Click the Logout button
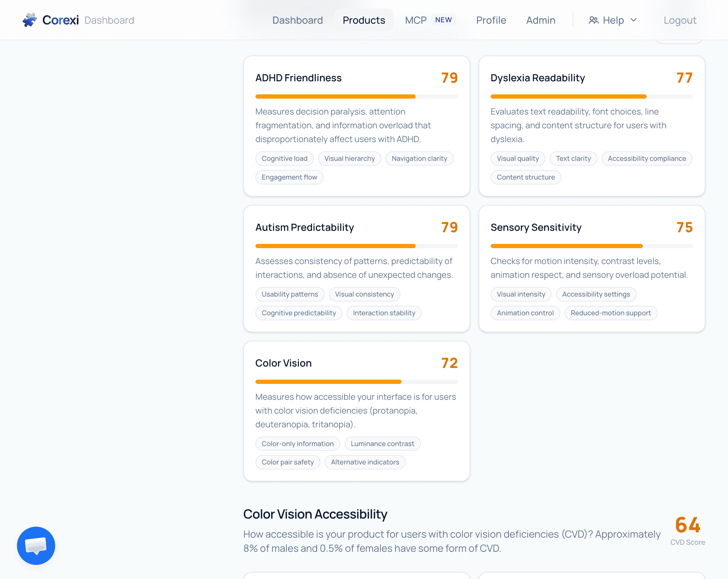This screenshot has height=579, width=728. click(680, 20)
